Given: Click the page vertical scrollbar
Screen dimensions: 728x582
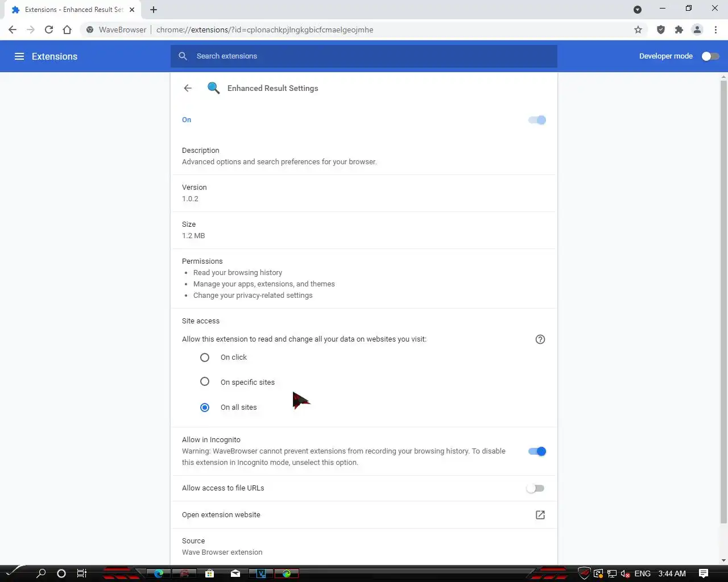Looking at the screenshot, I should pyautogui.click(x=723, y=301).
